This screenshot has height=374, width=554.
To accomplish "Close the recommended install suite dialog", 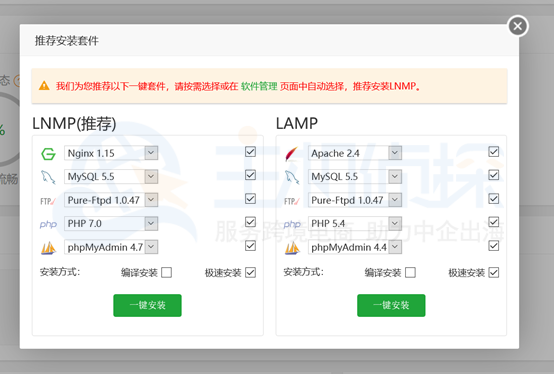I will click(518, 26).
